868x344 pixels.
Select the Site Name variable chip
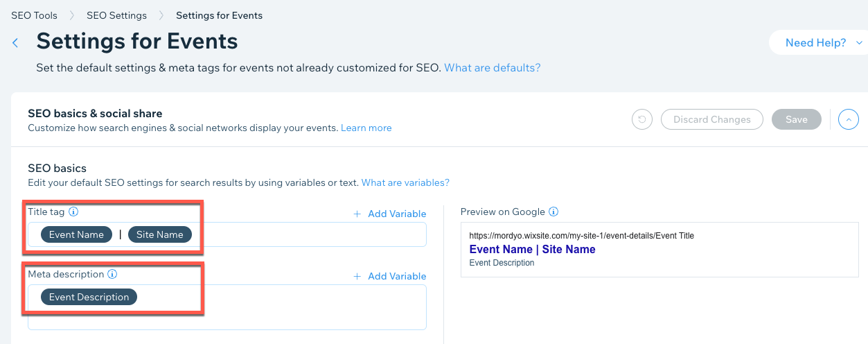tap(159, 234)
